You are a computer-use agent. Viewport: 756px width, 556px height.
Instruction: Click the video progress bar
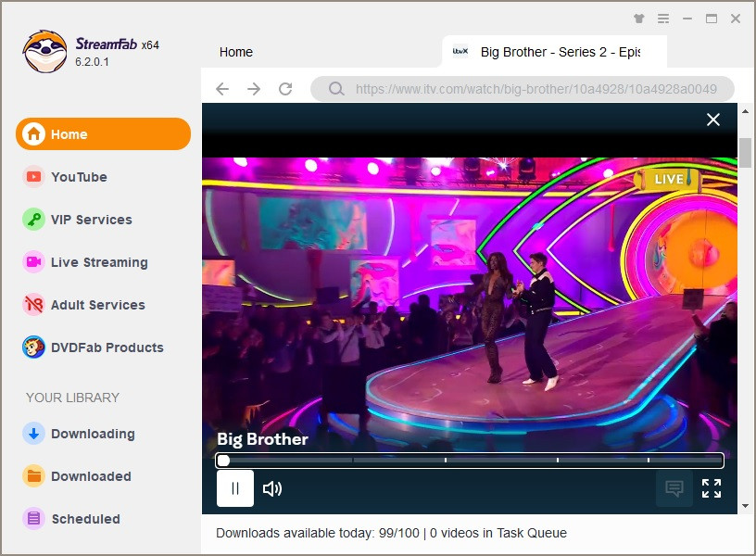(x=470, y=461)
